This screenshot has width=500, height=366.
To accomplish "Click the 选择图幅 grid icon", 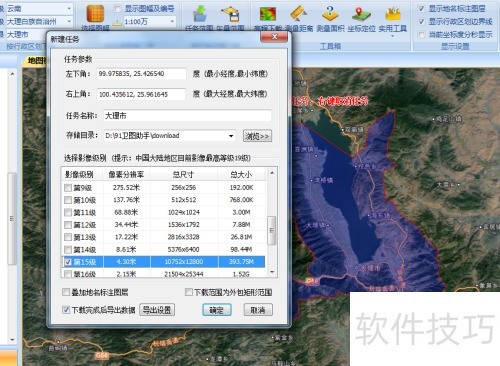I will click(95, 14).
